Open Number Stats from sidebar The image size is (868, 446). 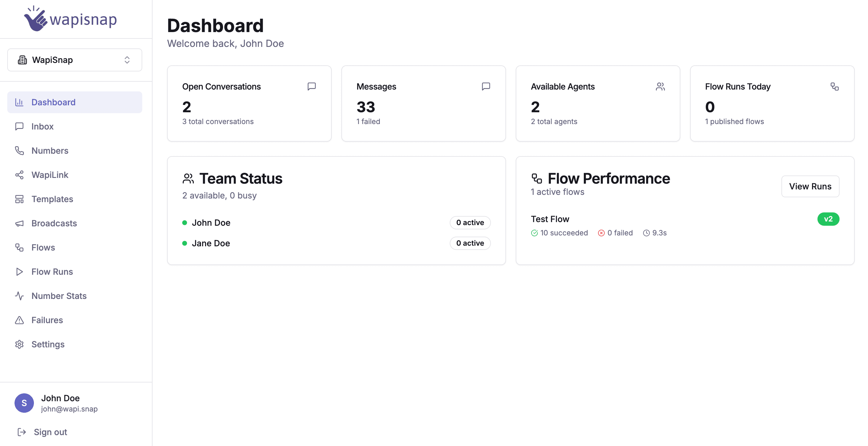pyautogui.click(x=59, y=296)
